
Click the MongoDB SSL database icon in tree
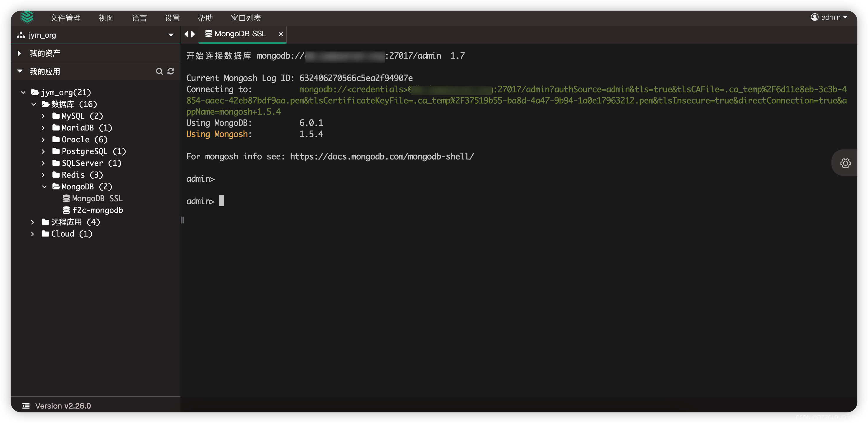[x=66, y=198]
